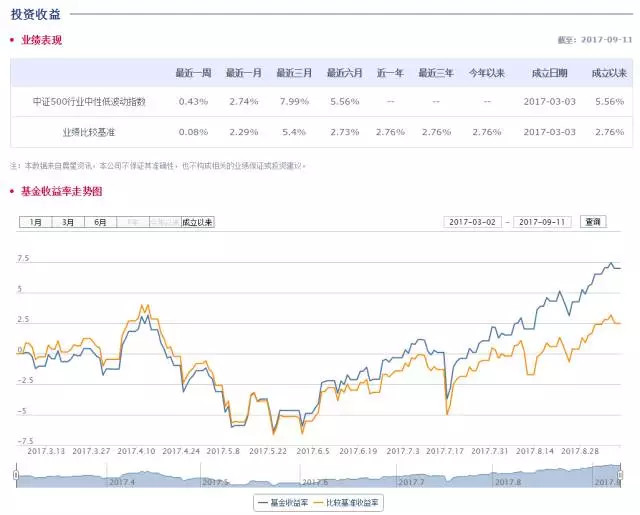The height and width of the screenshot is (515, 640).
Task: Click the 2.29% value in the benchmark row
Action: click(x=244, y=132)
